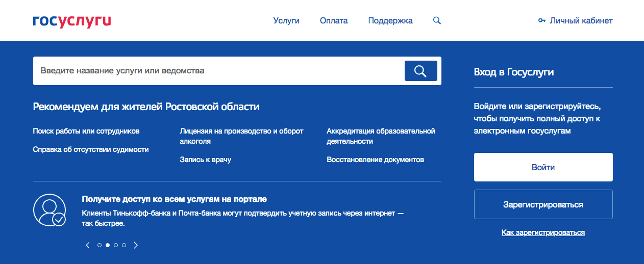Open Запись к врачу service link
This screenshot has height=264, width=644.
point(205,160)
